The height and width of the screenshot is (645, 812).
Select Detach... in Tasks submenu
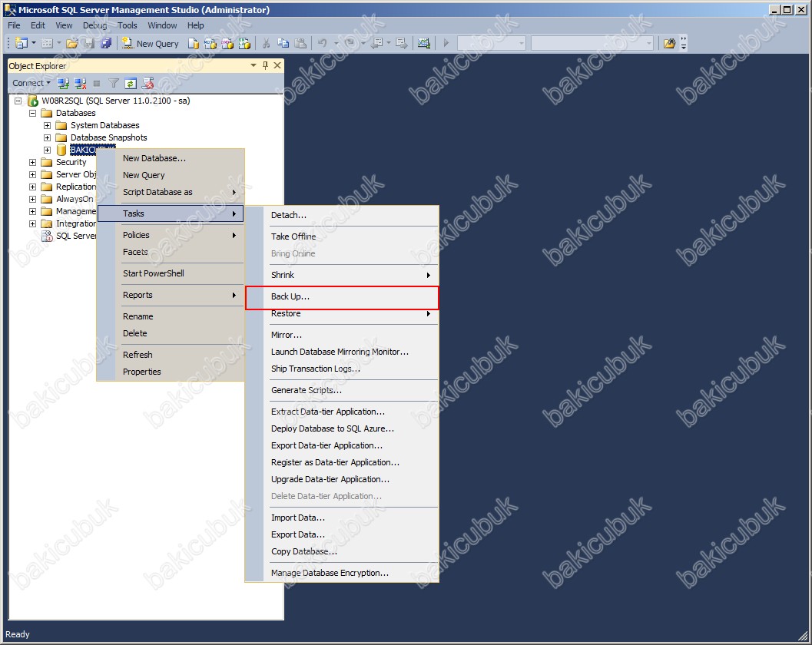click(x=342, y=215)
